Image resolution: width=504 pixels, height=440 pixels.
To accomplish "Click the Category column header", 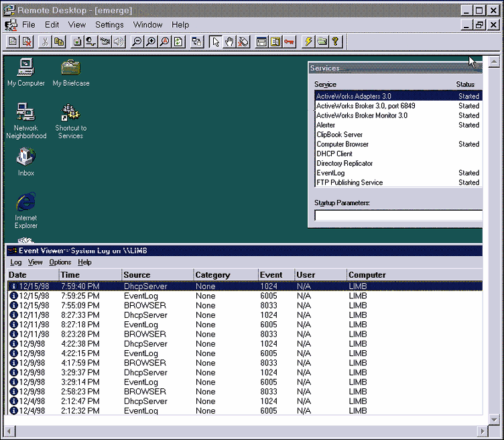I will point(226,275).
